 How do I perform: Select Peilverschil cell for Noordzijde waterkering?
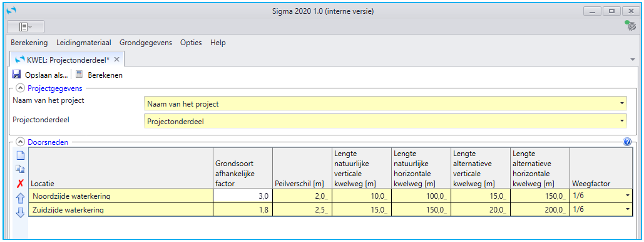[302, 196]
